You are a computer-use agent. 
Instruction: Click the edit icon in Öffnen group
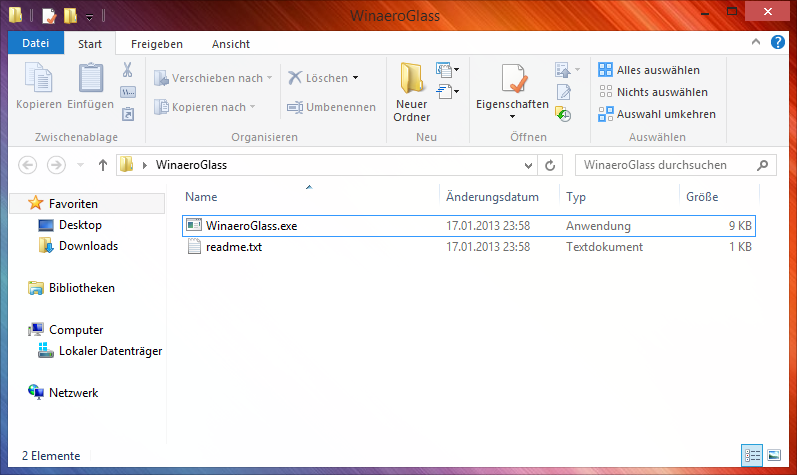564,92
